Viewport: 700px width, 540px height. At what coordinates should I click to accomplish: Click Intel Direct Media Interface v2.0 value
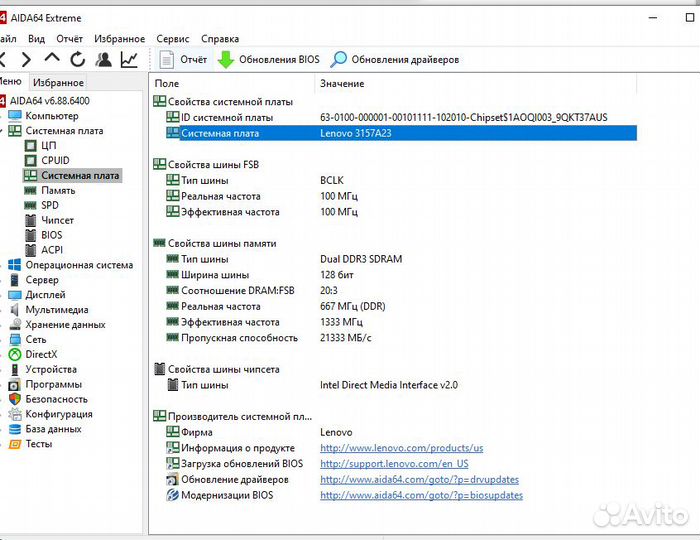pos(389,385)
